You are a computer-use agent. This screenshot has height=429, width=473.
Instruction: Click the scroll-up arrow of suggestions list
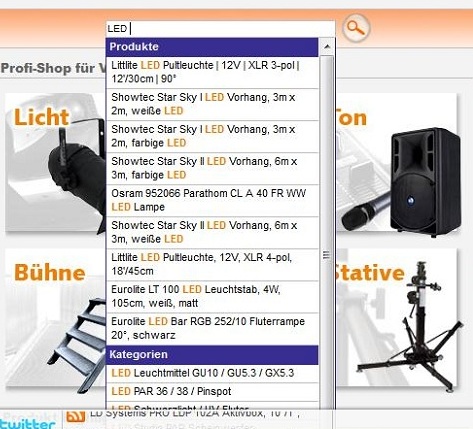click(327, 47)
